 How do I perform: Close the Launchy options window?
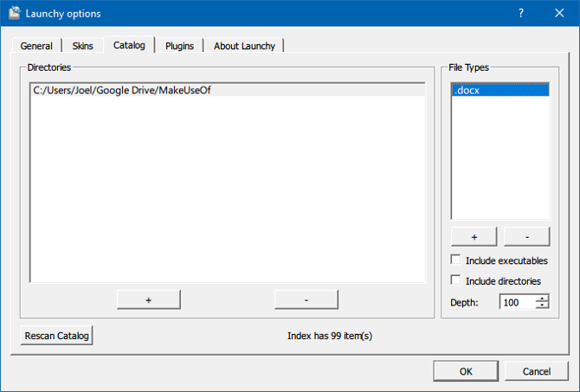click(x=559, y=13)
